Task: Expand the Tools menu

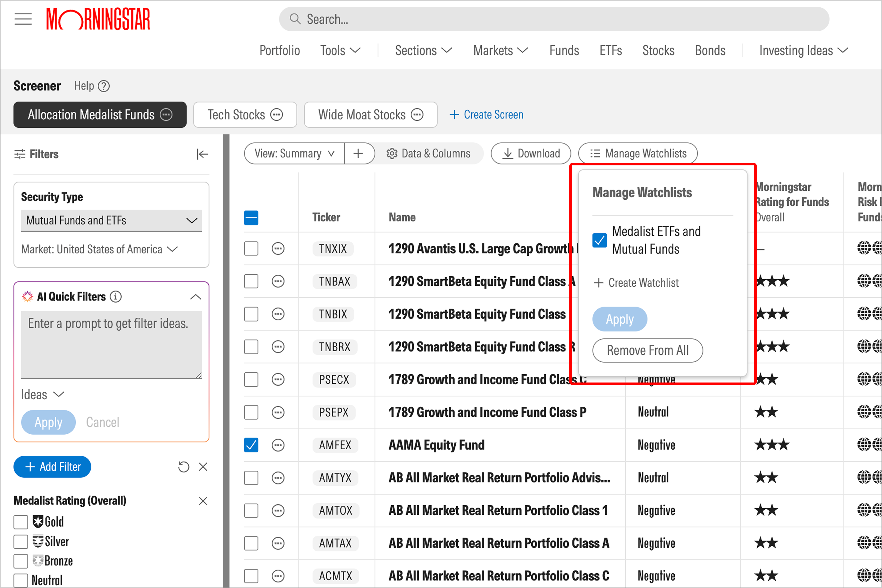Action: pyautogui.click(x=340, y=50)
